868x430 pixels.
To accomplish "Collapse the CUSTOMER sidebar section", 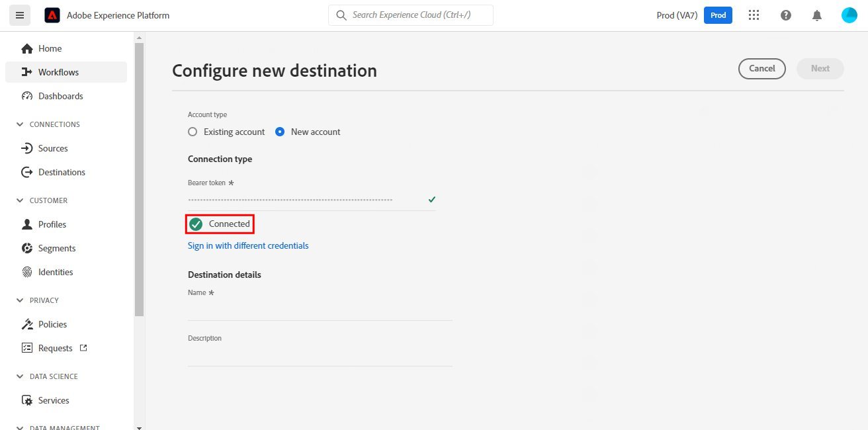I will click(x=19, y=200).
